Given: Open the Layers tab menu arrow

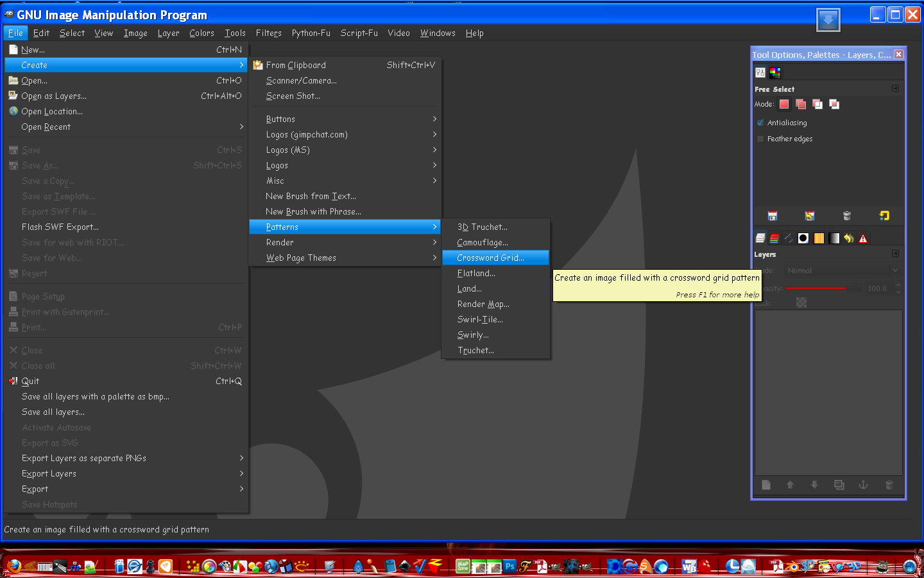Looking at the screenshot, I should pyautogui.click(x=895, y=254).
